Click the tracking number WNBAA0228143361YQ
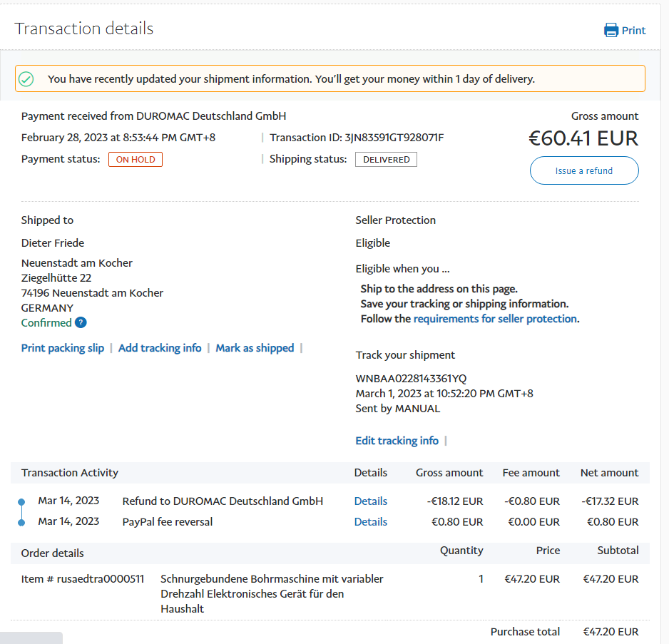Screen dimensions: 669x644 (x=411, y=379)
